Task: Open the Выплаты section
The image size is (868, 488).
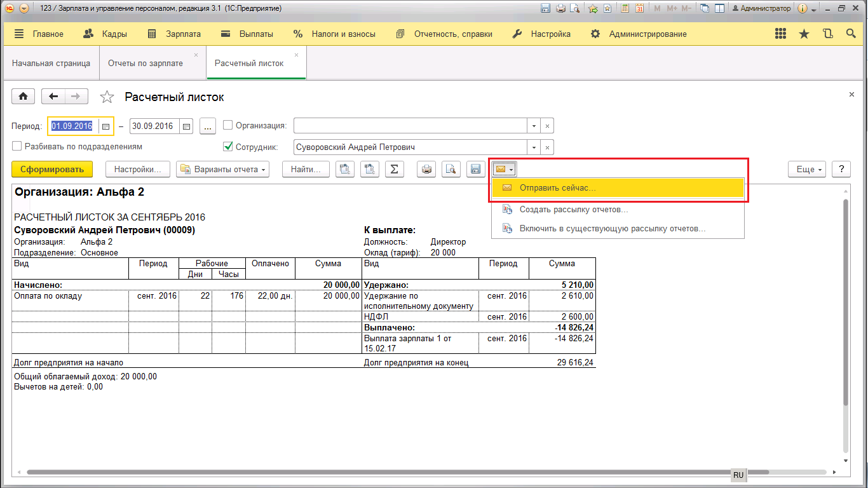Action: click(x=247, y=34)
